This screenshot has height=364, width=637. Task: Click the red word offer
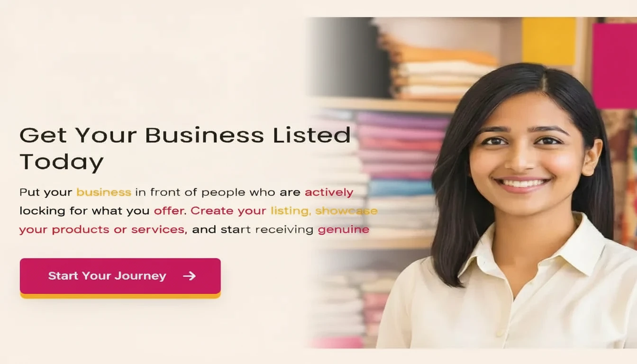[170, 211]
